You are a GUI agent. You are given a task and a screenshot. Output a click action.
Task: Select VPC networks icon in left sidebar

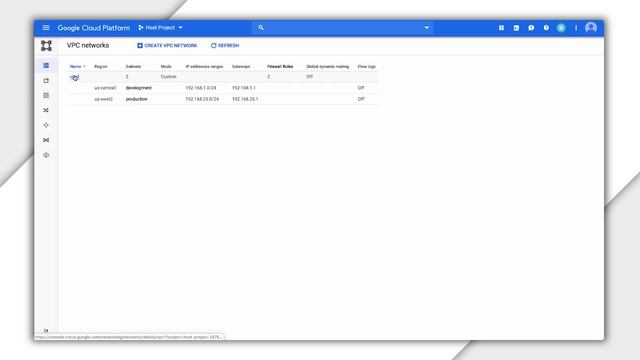coord(46,65)
